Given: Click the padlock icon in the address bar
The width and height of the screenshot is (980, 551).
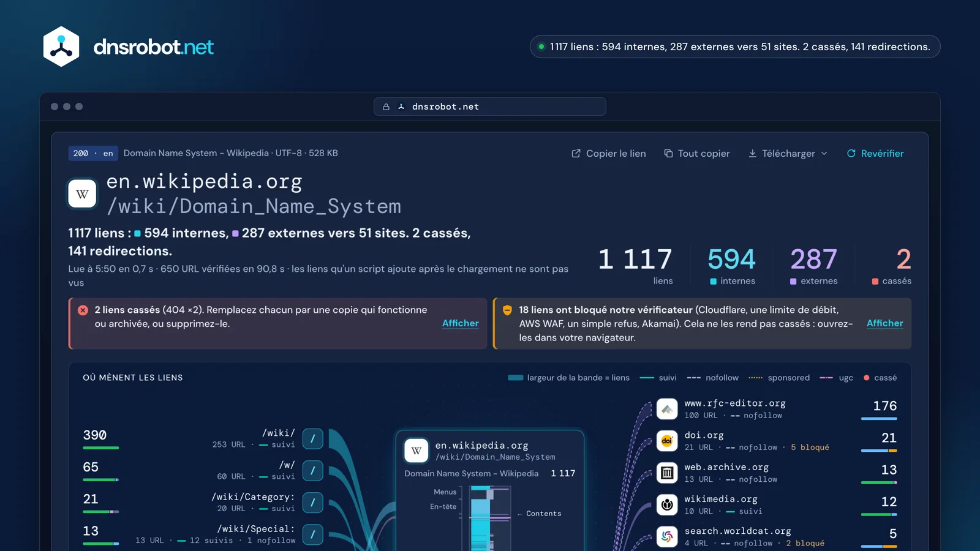Looking at the screenshot, I should coord(386,107).
